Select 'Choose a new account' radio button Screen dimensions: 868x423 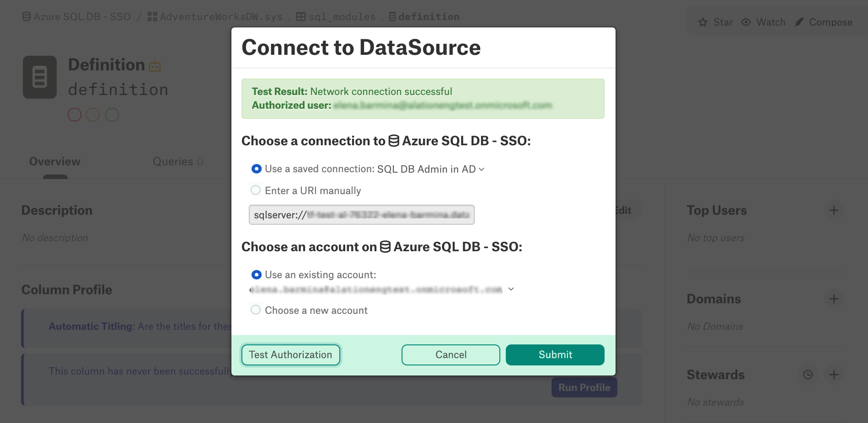pyautogui.click(x=256, y=310)
